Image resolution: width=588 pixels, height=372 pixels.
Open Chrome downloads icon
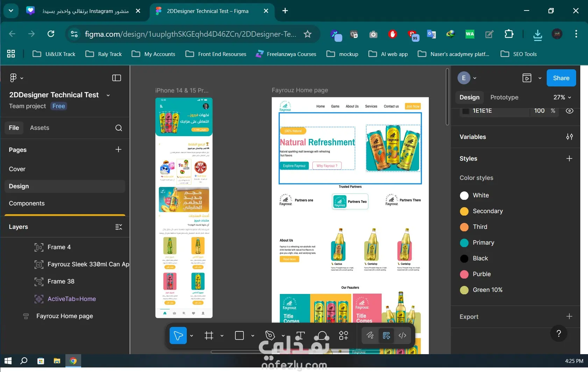pyautogui.click(x=538, y=34)
